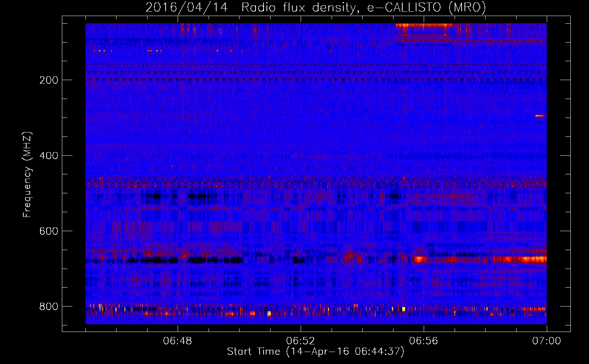
Task: Click the plot title 'Radio flux density, e-CALLISTO (MRO)'
Action: pos(363,8)
